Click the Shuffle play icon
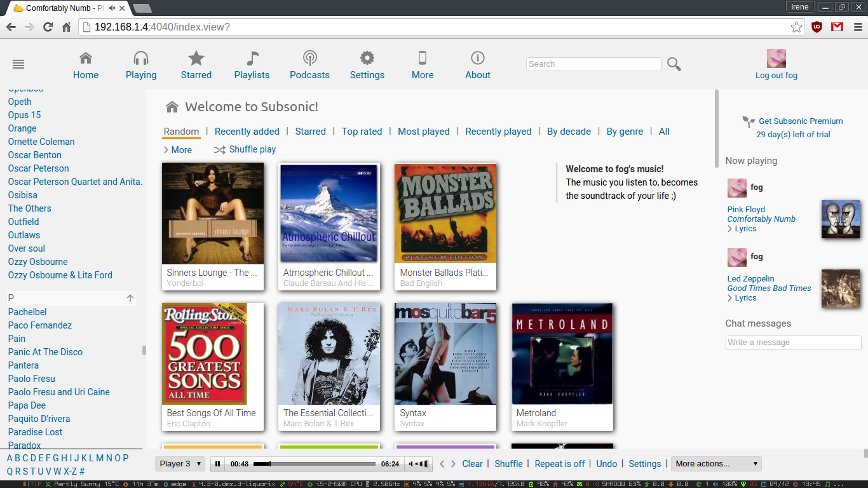Viewport: 868px width, 488px height. coord(220,150)
